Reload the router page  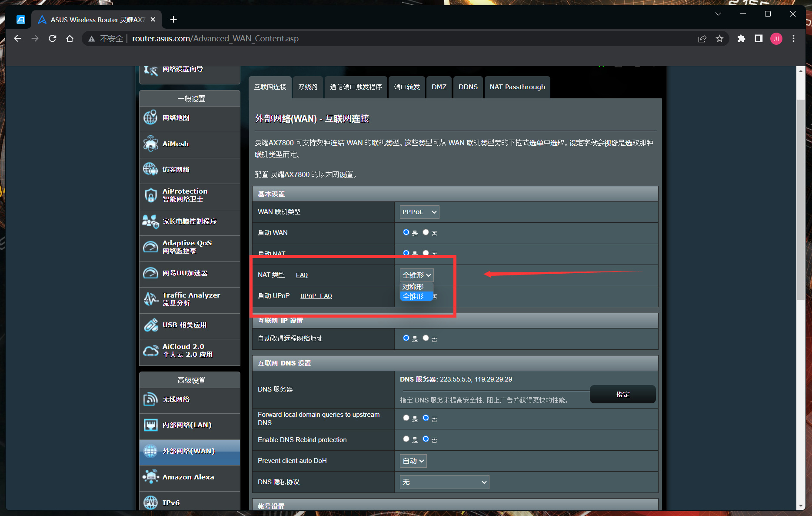coord(53,38)
